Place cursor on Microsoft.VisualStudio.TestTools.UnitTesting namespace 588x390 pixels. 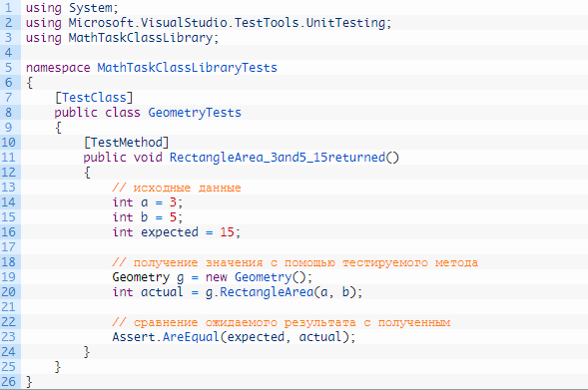[227, 23]
